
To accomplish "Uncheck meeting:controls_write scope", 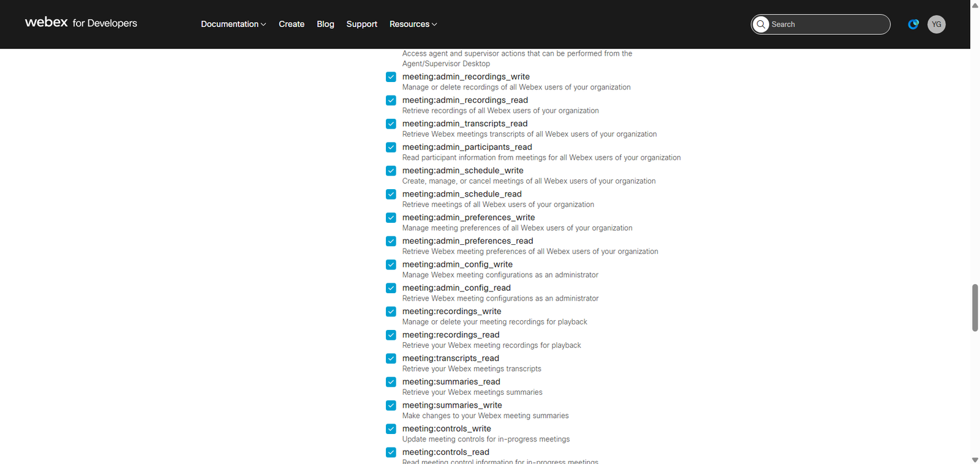I will click(x=391, y=429).
